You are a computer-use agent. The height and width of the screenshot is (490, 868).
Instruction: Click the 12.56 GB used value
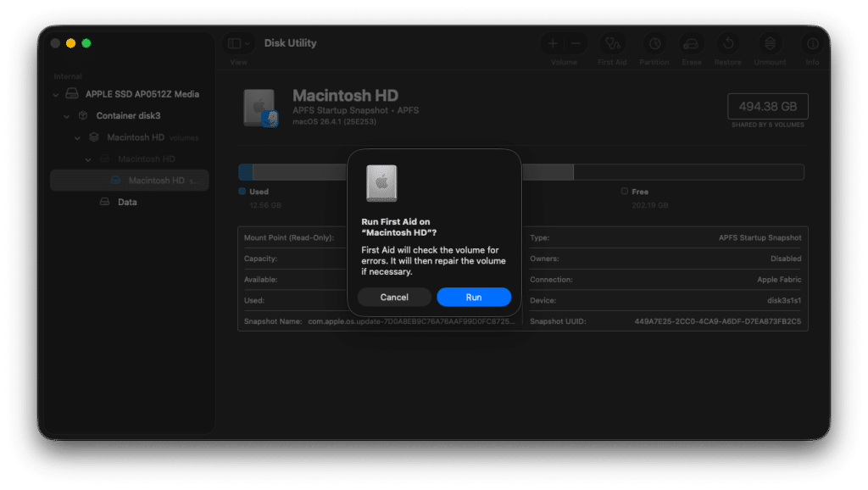[x=265, y=205]
